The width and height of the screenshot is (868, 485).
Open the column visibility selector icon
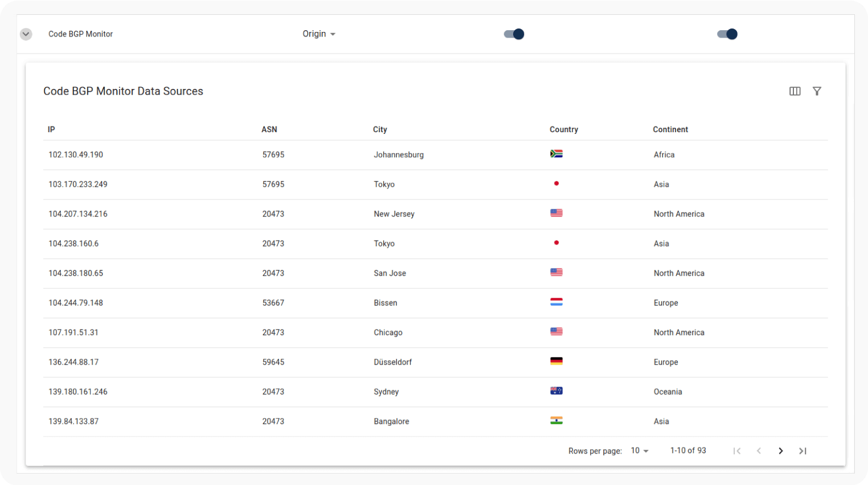coord(795,91)
